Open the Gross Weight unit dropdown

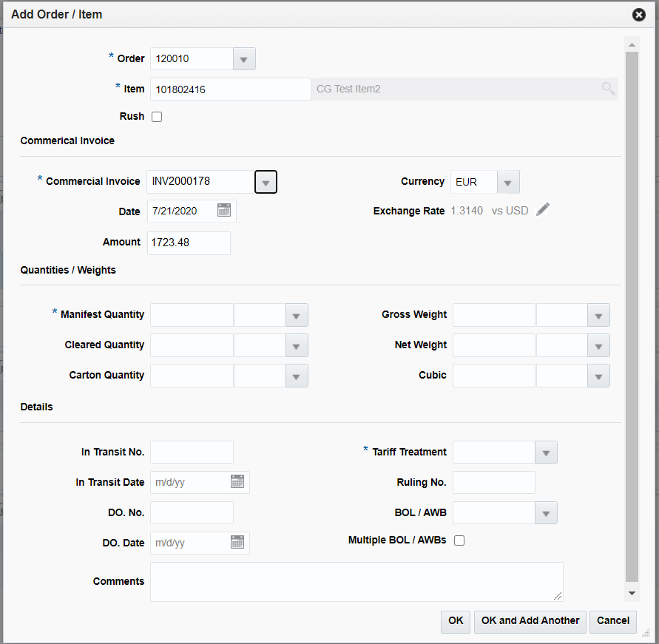pyautogui.click(x=598, y=315)
